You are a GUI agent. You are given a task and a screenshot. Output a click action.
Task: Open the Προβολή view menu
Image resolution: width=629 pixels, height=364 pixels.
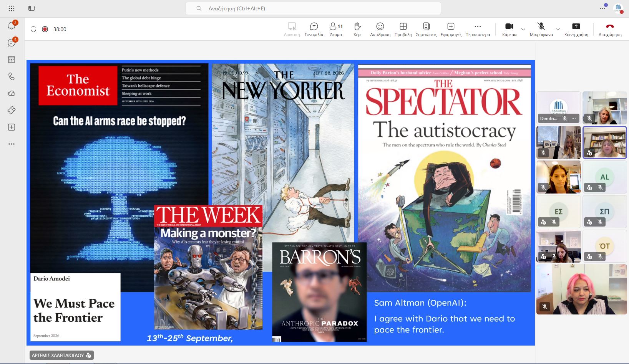pos(403,29)
